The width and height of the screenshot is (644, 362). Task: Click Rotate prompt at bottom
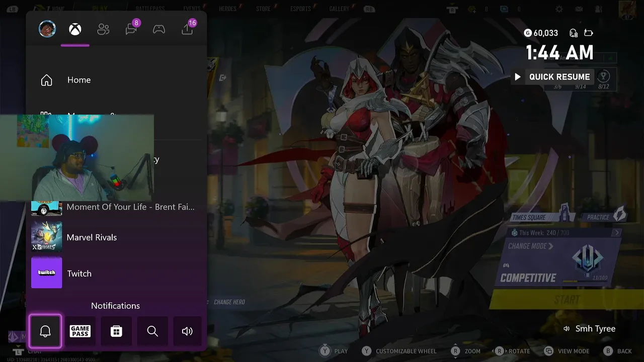512,351
